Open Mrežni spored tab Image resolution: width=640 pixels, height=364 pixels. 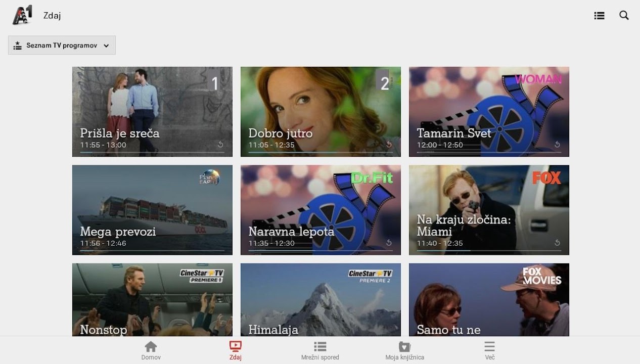click(x=320, y=350)
